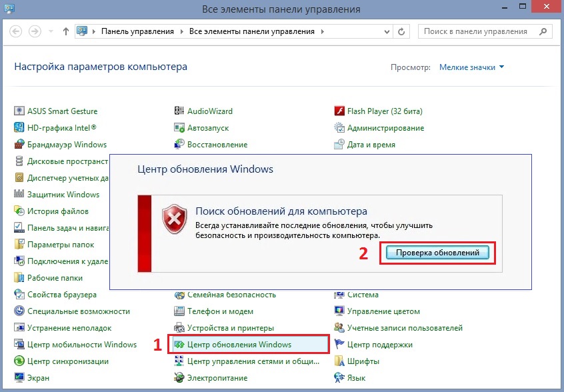Expand chevron after Панель управления breadcrumb
This screenshot has width=564, height=392.
[x=181, y=31]
